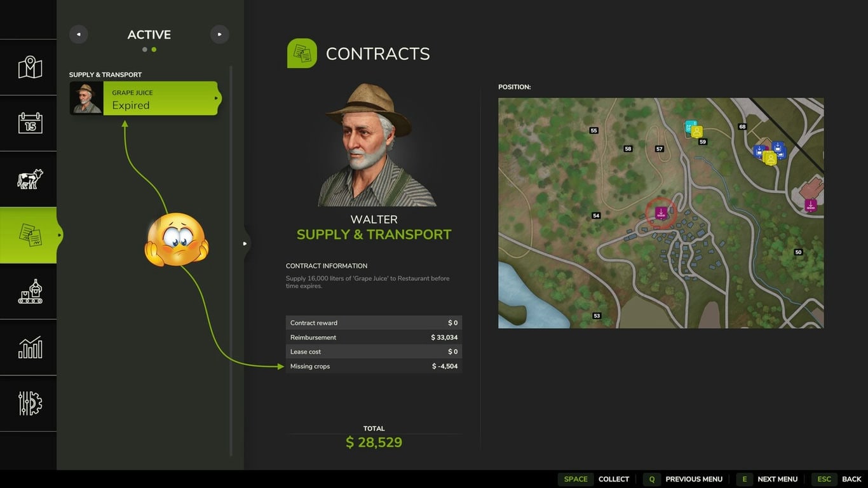Screen dimensions: 868x488
Task: Open the Map menu in sidebar
Action: point(30,67)
